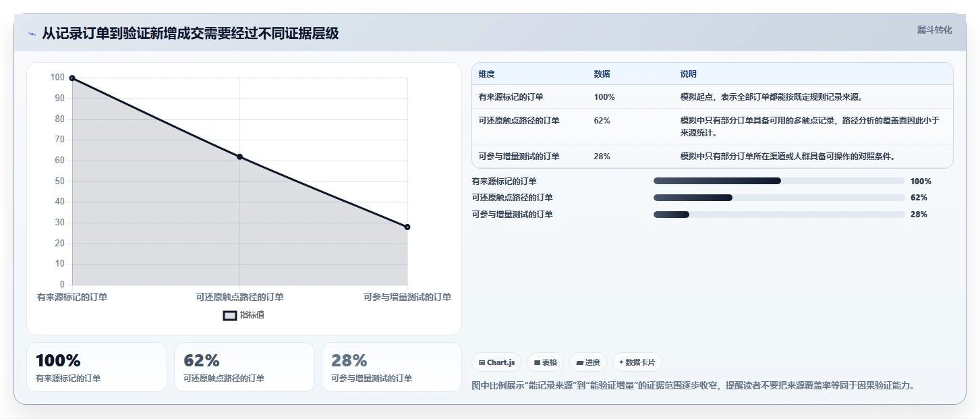Click the 有来源标记的订单 progress bar
The width and height of the screenshot is (980, 419).
[x=779, y=181]
